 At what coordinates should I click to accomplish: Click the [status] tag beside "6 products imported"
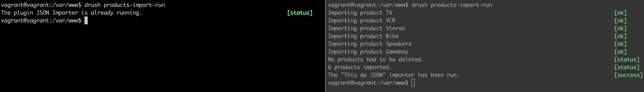pos(627,67)
